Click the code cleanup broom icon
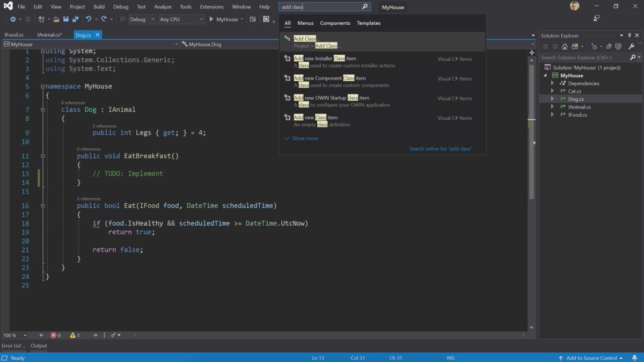This screenshot has height=362, width=644. (x=113, y=335)
